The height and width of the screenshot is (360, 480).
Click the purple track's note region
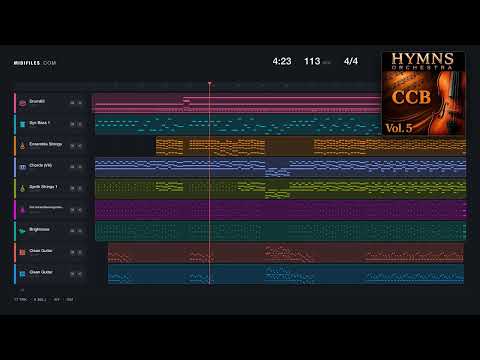coord(281,210)
